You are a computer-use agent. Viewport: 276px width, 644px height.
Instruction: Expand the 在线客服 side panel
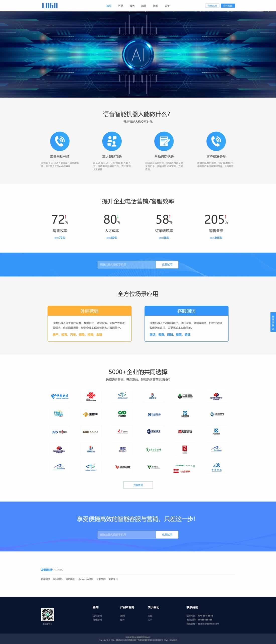point(273,322)
